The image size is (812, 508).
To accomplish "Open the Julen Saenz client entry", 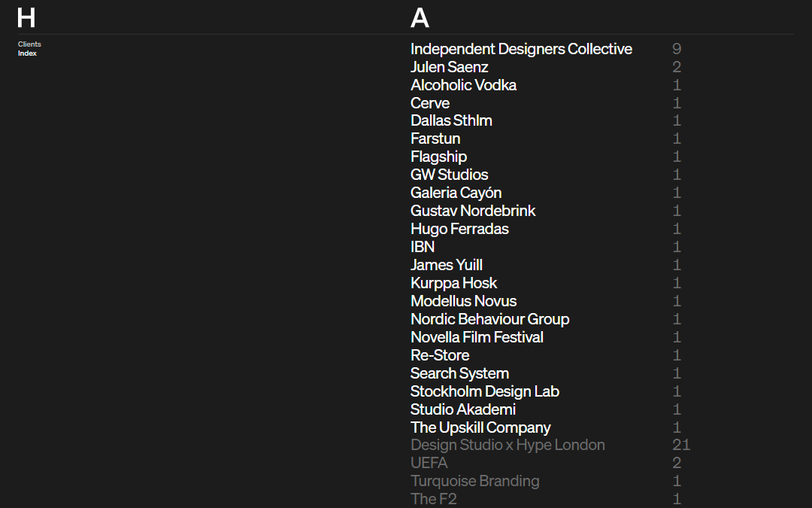I will (x=449, y=67).
